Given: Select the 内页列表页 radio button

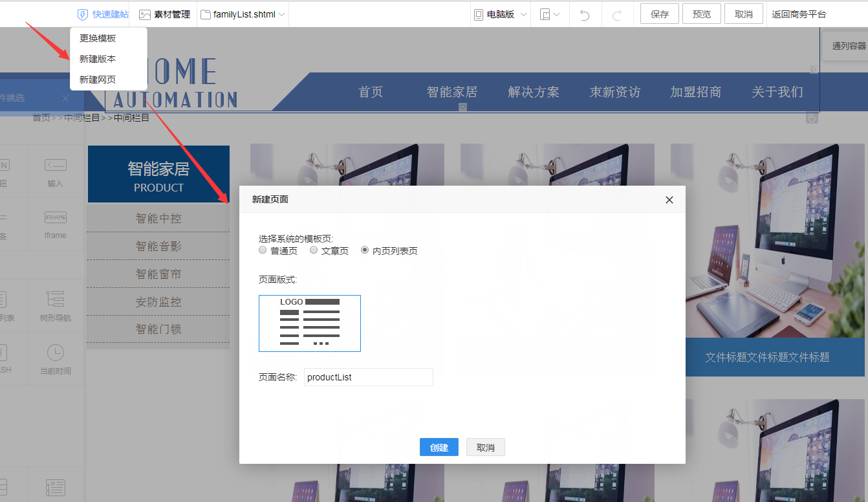Looking at the screenshot, I should [365, 250].
